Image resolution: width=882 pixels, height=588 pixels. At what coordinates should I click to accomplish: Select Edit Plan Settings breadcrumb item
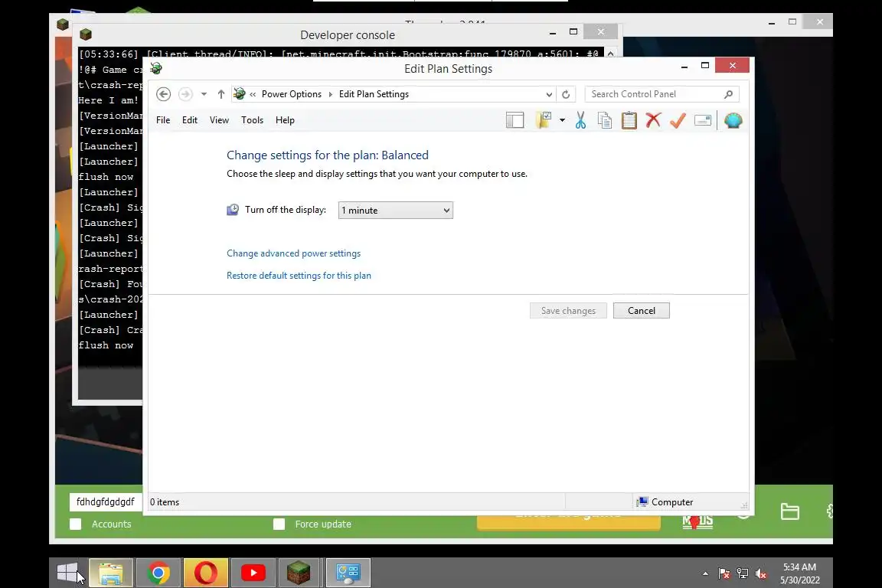[374, 94]
